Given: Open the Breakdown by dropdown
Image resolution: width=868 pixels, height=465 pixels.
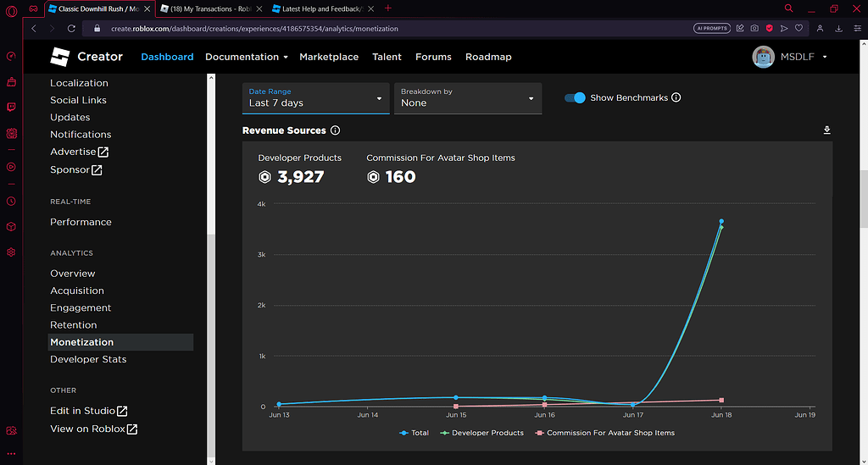Looking at the screenshot, I should (x=468, y=97).
